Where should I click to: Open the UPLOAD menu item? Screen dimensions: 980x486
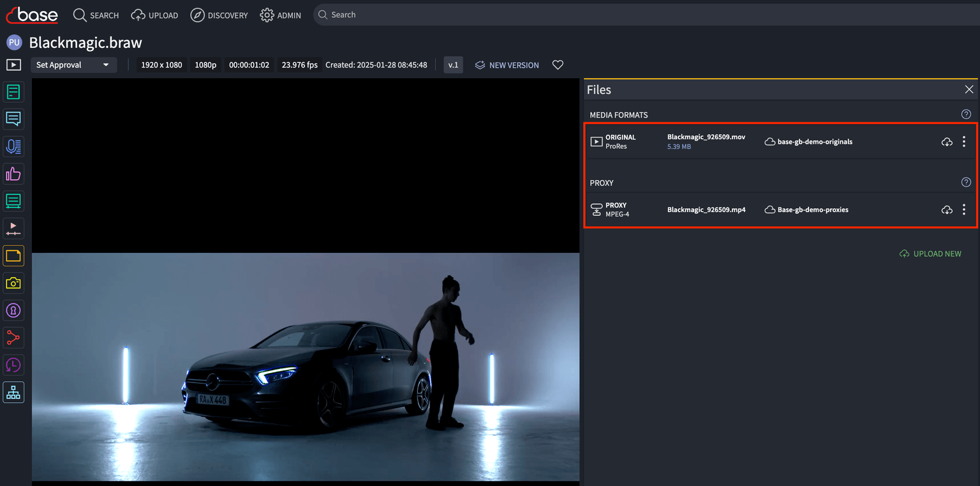[154, 15]
